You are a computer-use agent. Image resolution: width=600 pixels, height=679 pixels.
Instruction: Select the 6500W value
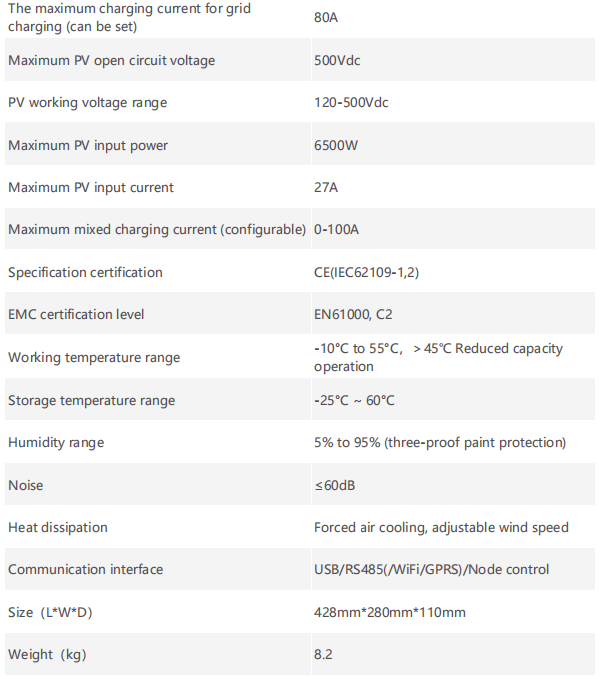pos(334,146)
